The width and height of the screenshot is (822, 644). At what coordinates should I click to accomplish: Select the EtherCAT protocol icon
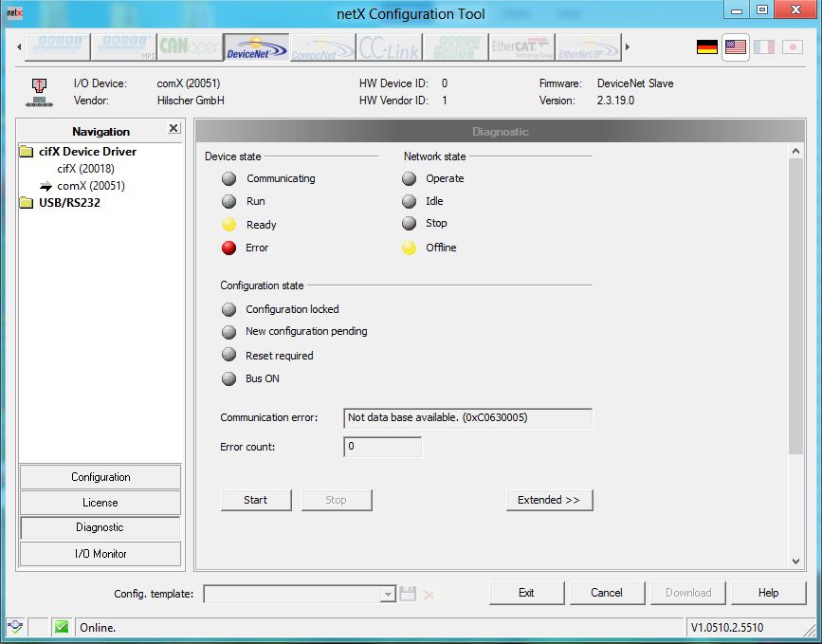coord(521,47)
